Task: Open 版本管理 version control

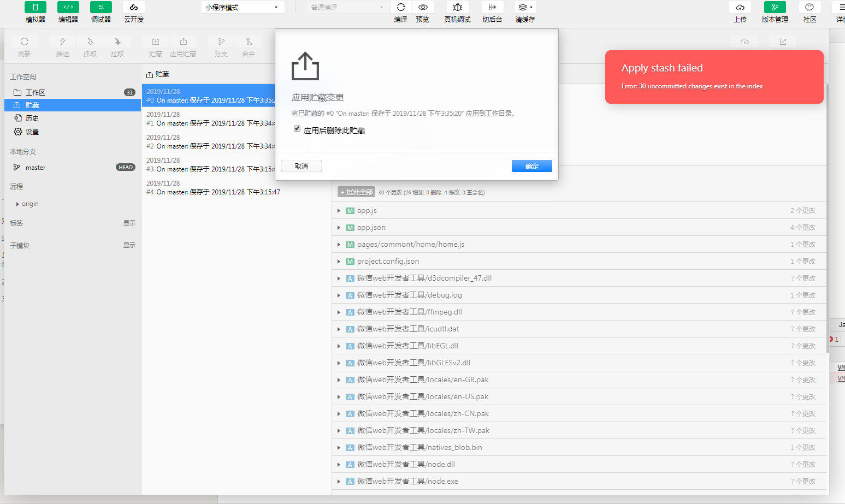Action: point(775,7)
